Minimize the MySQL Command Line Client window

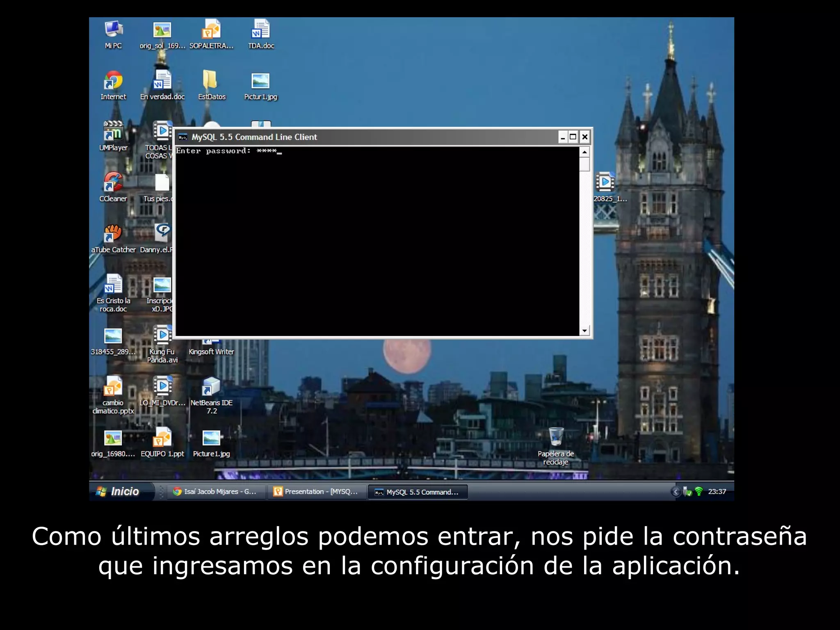pos(563,137)
